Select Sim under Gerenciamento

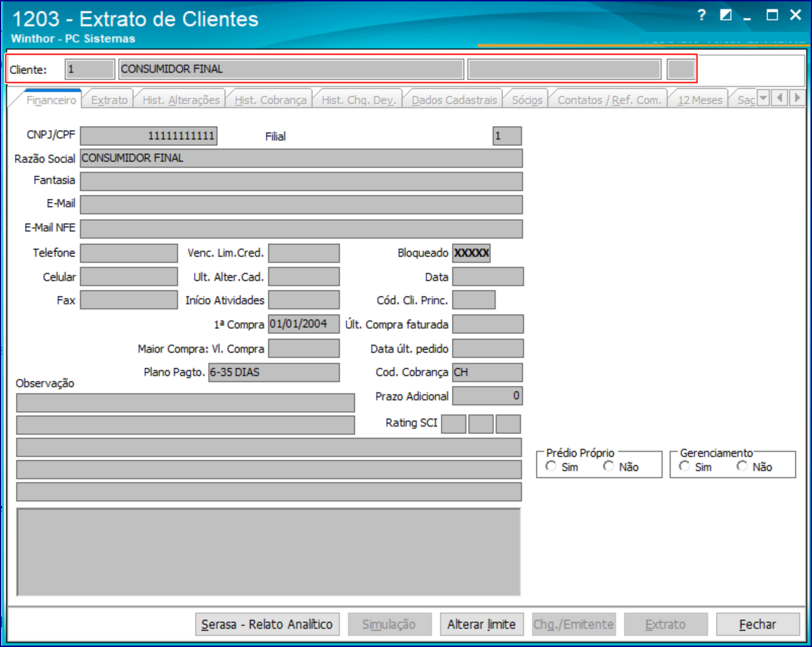point(685,466)
